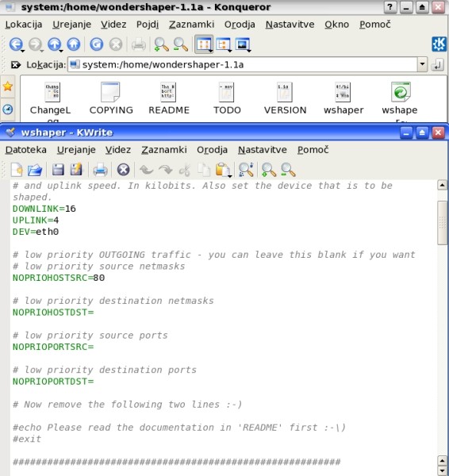Click Save As icon in KWrite
This screenshot has width=449, height=476.
[76, 170]
